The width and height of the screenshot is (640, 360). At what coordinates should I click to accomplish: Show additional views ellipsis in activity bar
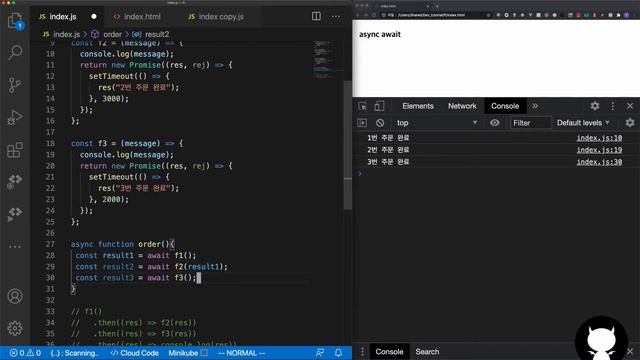pyautogui.click(x=15, y=247)
